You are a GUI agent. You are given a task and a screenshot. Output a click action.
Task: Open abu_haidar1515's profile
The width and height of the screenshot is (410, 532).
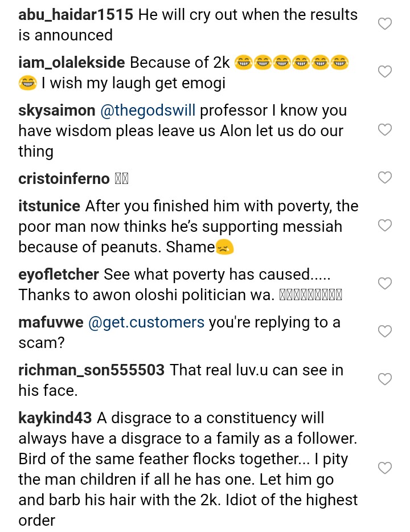pos(76,15)
